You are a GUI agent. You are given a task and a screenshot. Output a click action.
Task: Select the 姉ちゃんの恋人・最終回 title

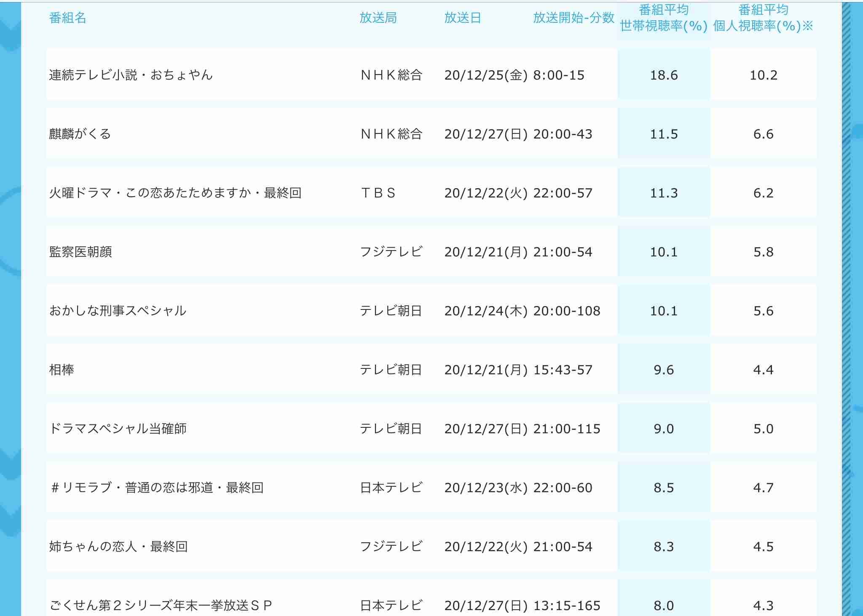click(x=118, y=547)
